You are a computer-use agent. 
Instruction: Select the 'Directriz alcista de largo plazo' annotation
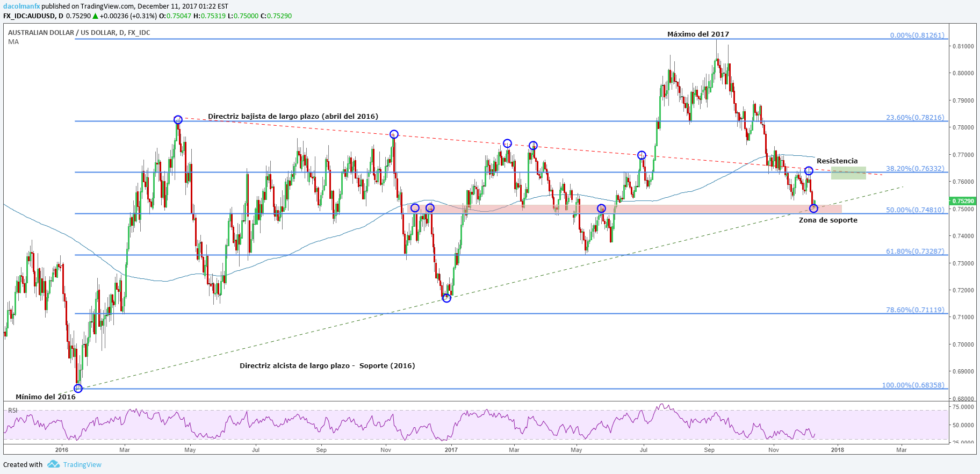tap(327, 366)
